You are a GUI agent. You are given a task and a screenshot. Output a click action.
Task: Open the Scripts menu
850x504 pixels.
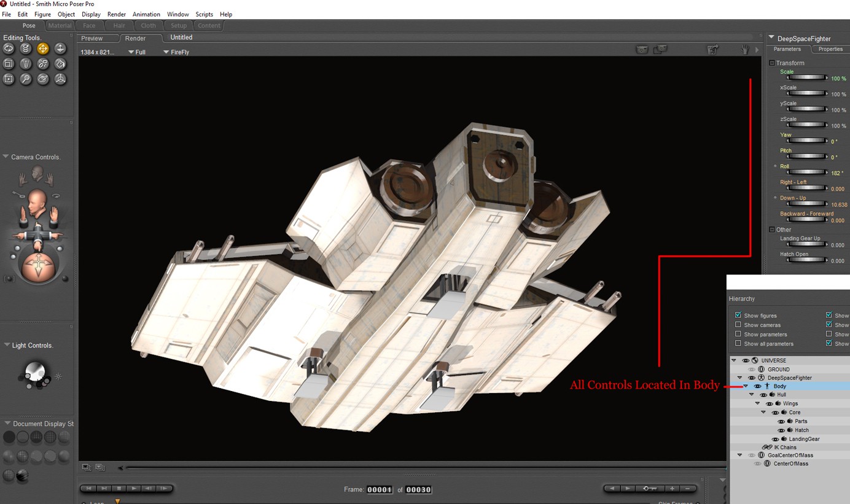click(205, 14)
